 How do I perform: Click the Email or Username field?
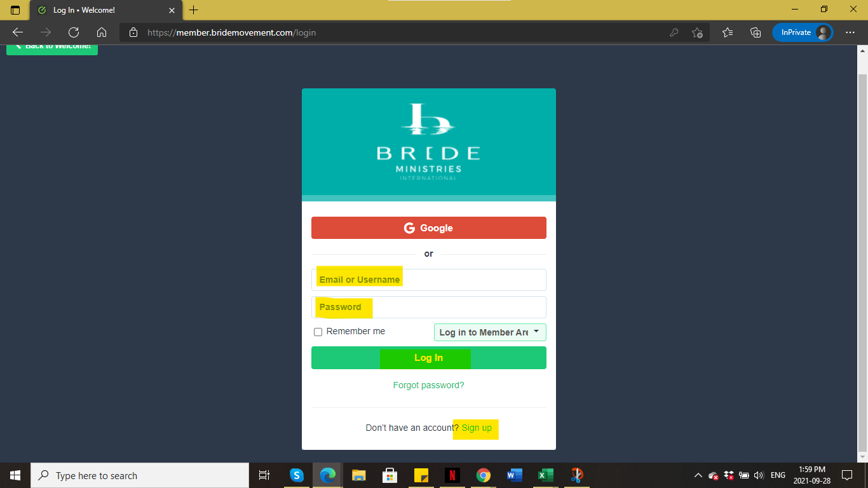(x=429, y=280)
